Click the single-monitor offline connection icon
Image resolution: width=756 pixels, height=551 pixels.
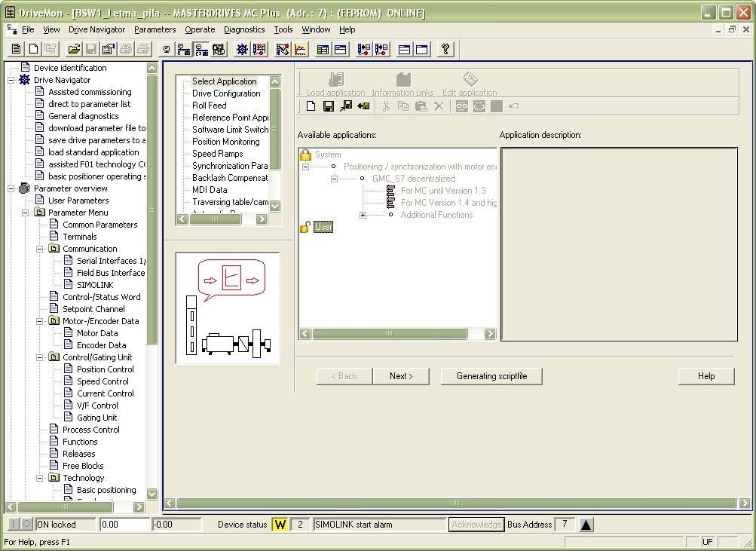167,49
